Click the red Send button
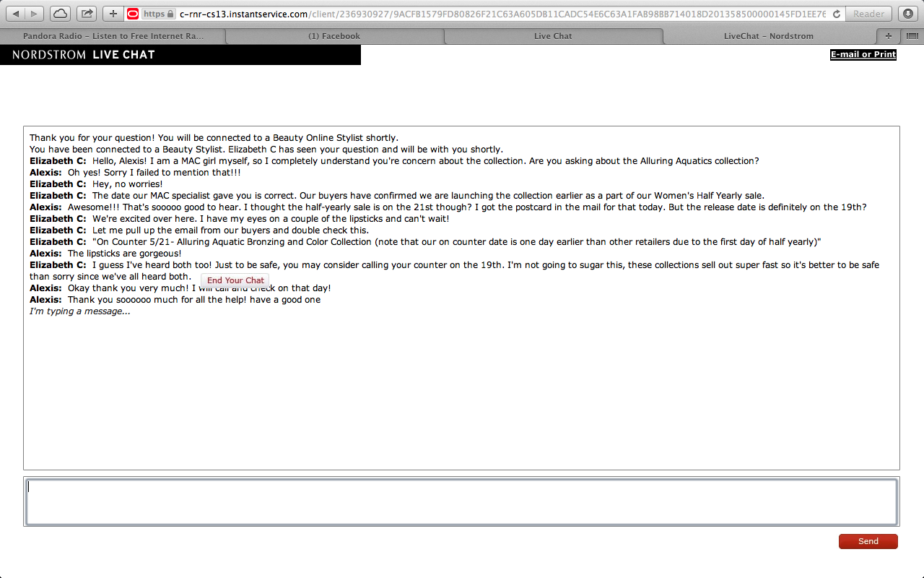This screenshot has width=924, height=578. click(x=868, y=541)
